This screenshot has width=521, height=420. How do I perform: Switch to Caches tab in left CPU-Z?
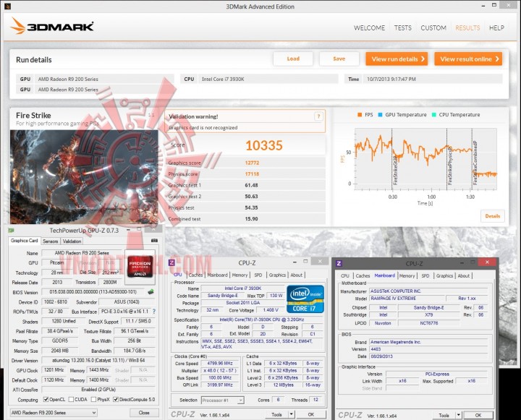point(195,275)
